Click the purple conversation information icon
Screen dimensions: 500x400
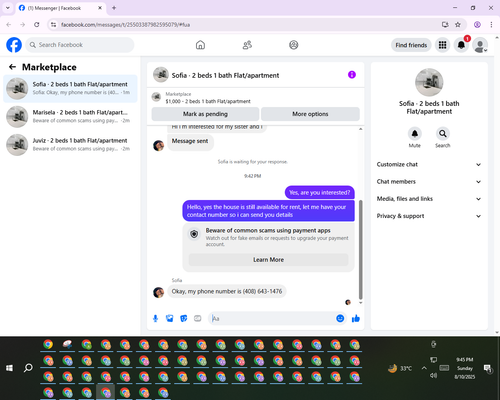pos(352,75)
